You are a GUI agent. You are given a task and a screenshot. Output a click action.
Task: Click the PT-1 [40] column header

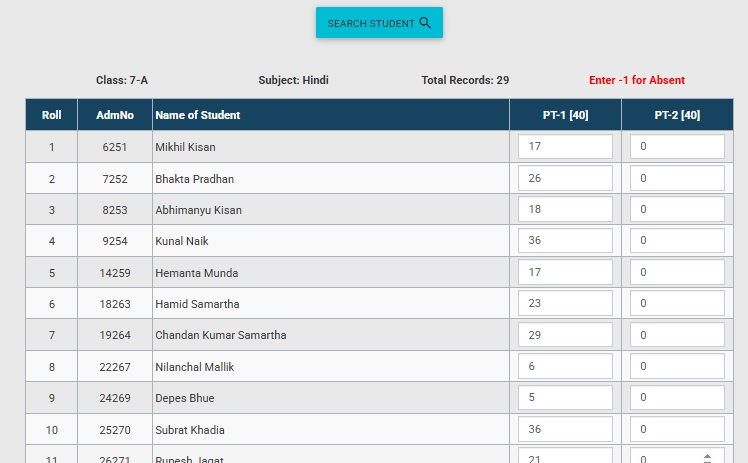click(x=565, y=115)
